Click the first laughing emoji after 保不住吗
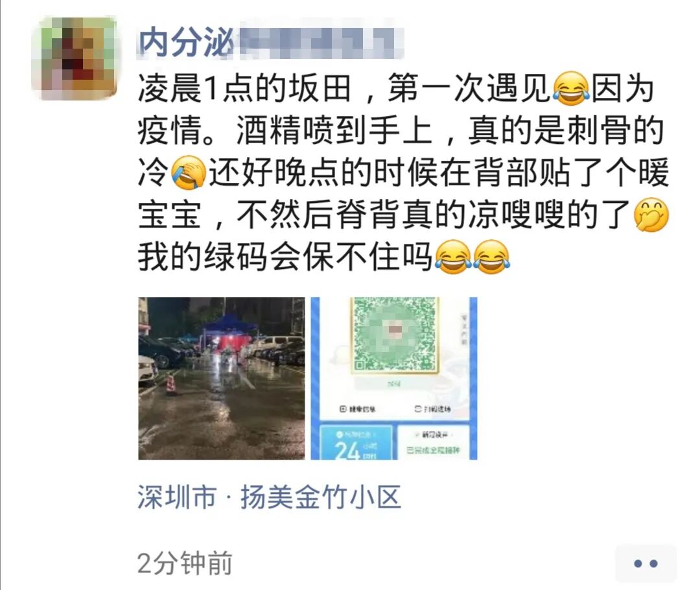This screenshot has width=700, height=590. coord(452,257)
